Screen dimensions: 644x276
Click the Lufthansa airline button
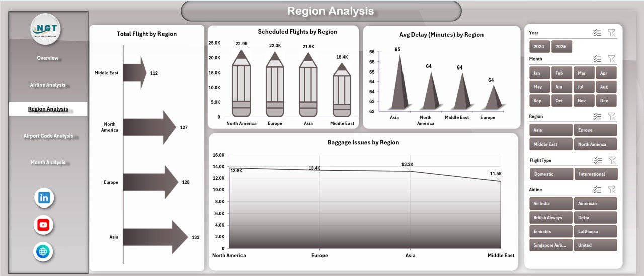(595, 232)
